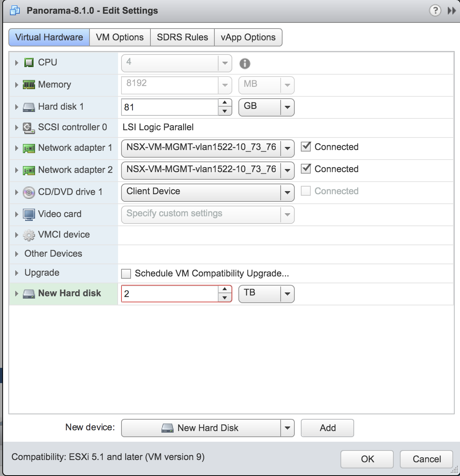Image resolution: width=460 pixels, height=476 pixels.
Task: Expand the Network adapter 2 row
Action: 16,170
